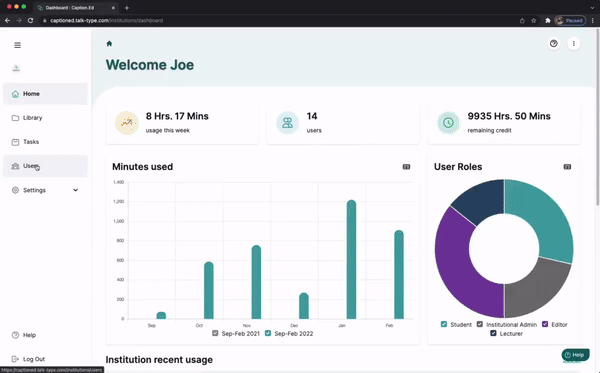
Task: Toggle Institutional Admin legend checkbox
Action: click(x=480, y=324)
